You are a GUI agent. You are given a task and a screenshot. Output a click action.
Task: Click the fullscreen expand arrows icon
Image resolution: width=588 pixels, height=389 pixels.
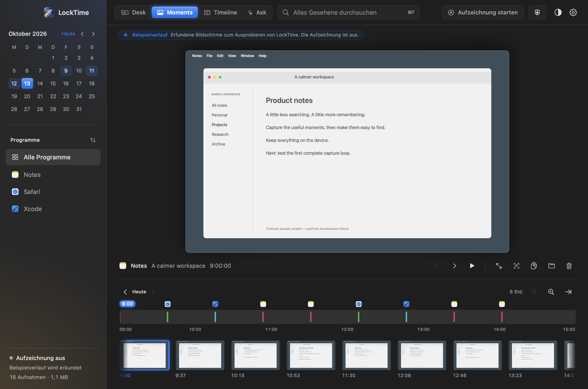click(499, 266)
